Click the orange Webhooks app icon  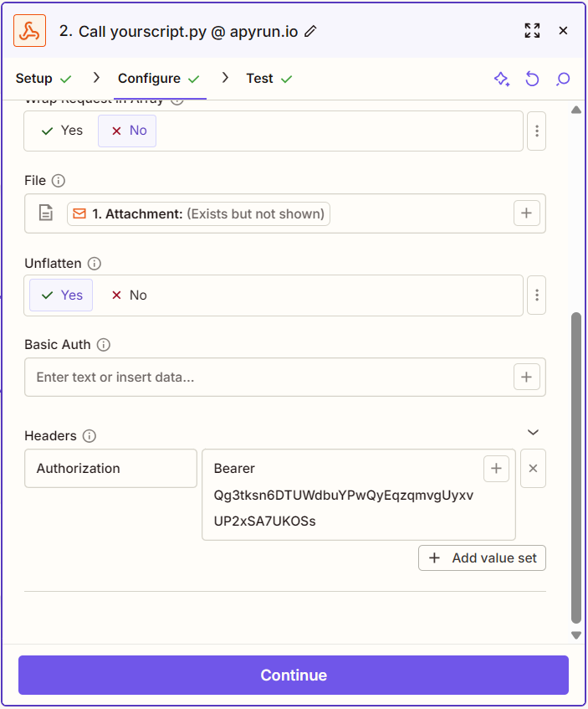tap(30, 30)
